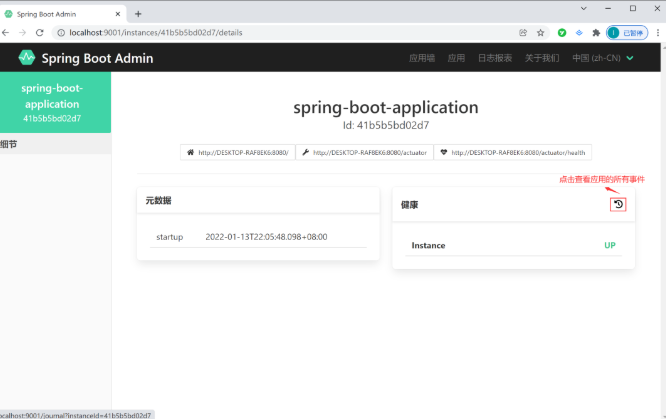Bookmark the page with the star icon
Image resolution: width=666 pixels, height=419 pixels.
[x=540, y=33]
